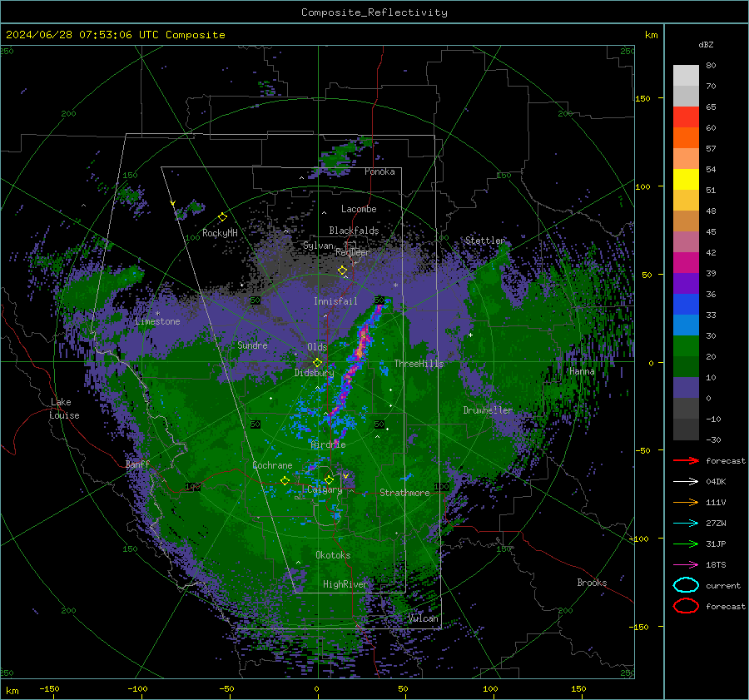Click the Drumheller city label

click(488, 410)
